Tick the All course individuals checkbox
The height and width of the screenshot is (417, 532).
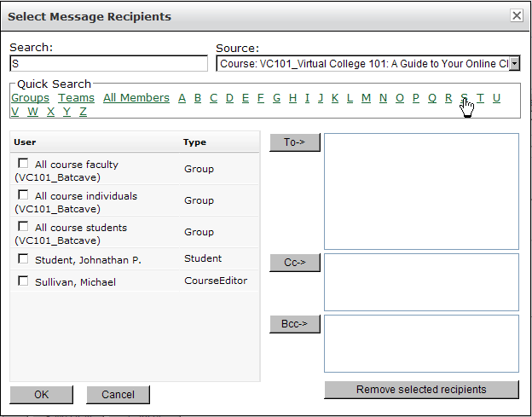[23, 195]
